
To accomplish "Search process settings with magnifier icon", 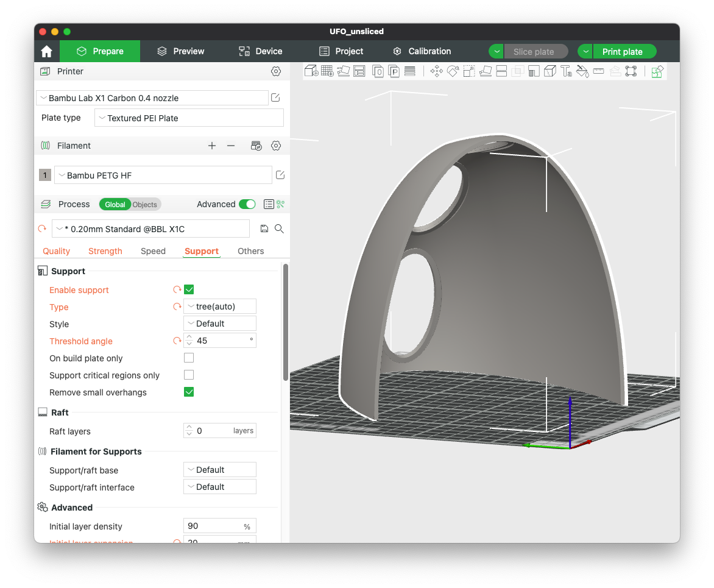I will point(279,228).
